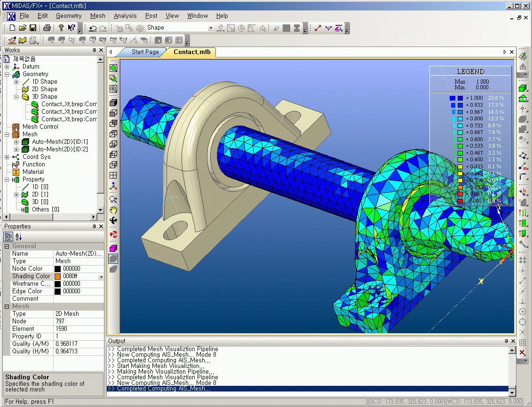
Task: Toggle categorized view in Properties panel
Action: 8,236
